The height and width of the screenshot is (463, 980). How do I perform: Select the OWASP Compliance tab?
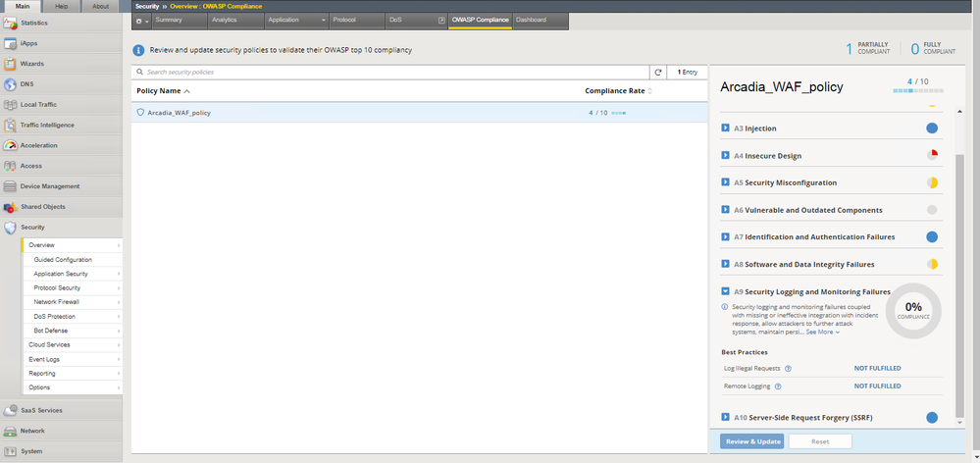[480, 21]
